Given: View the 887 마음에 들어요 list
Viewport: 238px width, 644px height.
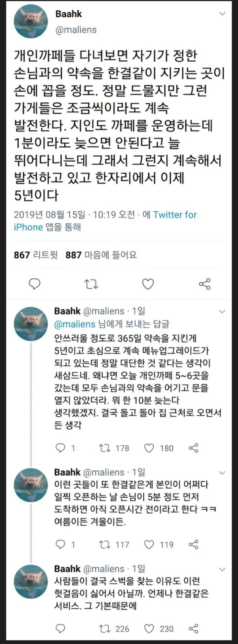Looking at the screenshot, I should [x=101, y=255].
